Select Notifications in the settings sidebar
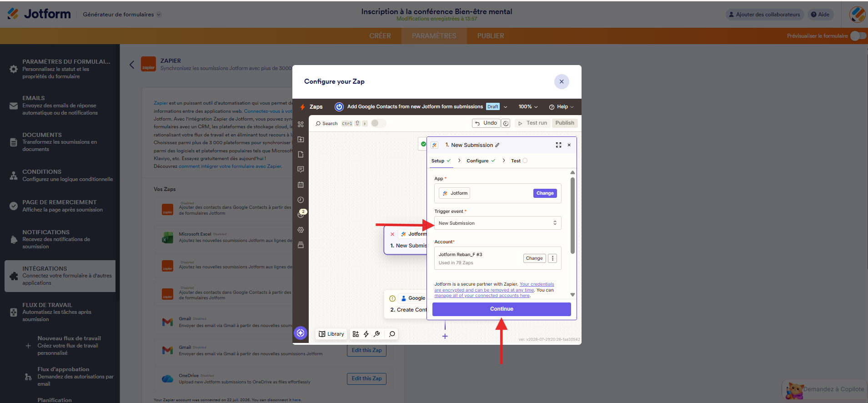The image size is (868, 403). click(60, 239)
